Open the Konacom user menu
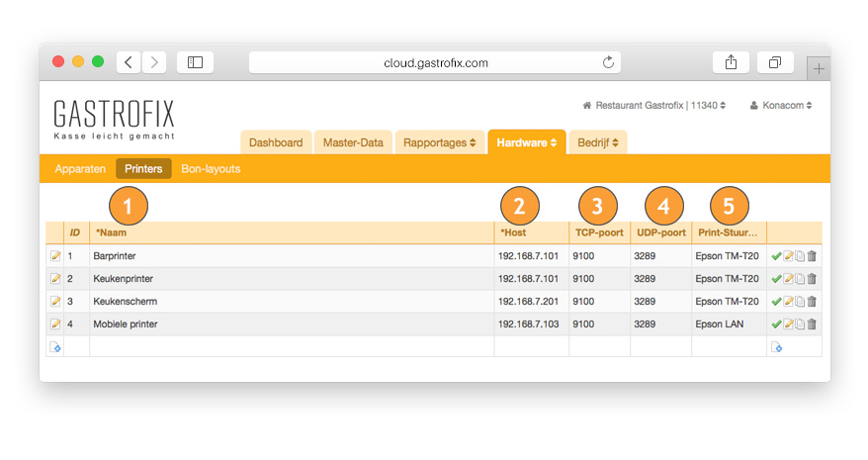Screen dimensions: 868x460 tap(781, 105)
